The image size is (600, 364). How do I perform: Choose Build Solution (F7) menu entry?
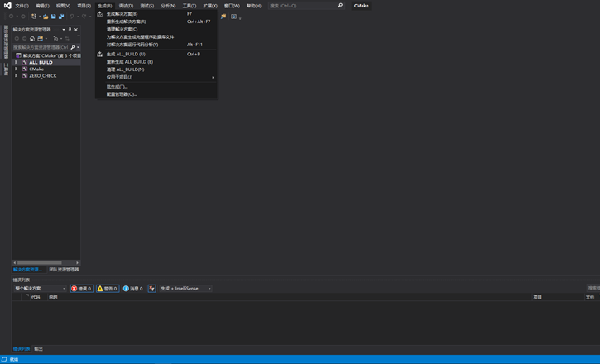156,14
